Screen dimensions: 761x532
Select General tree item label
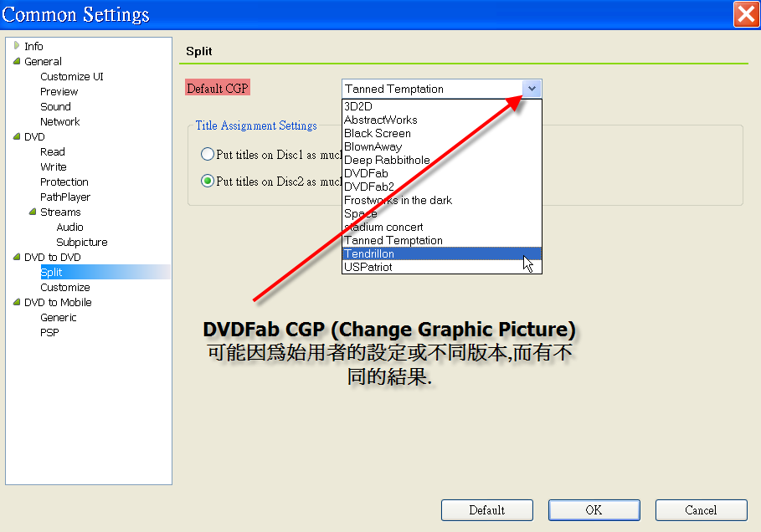tap(43, 62)
